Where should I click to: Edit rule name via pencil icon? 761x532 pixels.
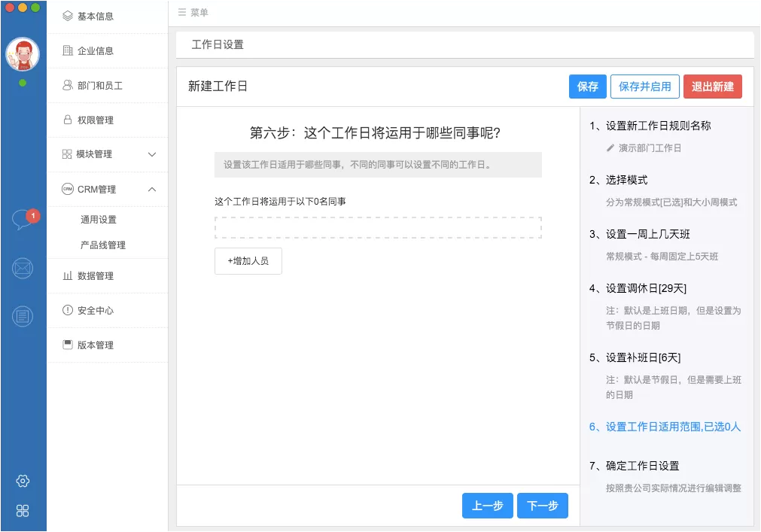[610, 148]
